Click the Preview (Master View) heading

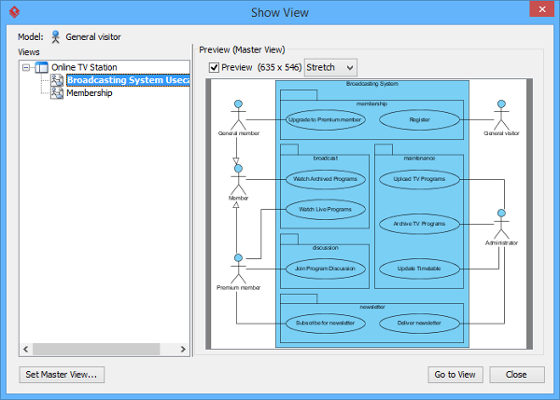coord(242,50)
